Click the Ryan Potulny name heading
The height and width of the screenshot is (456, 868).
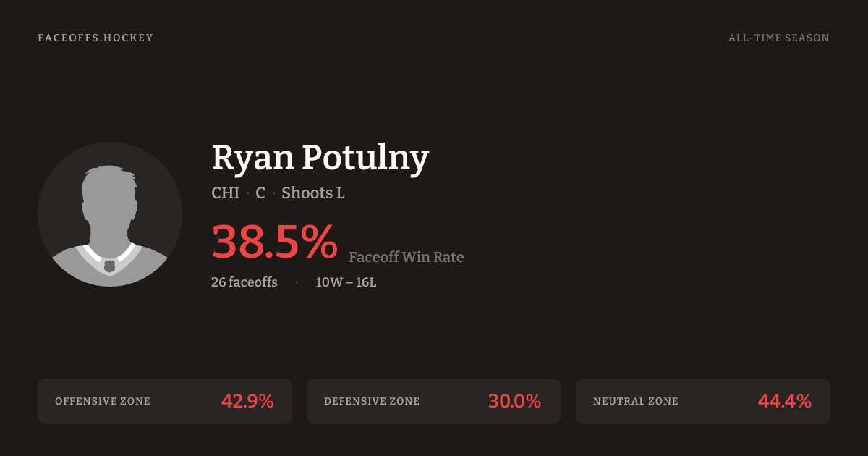tap(320, 158)
